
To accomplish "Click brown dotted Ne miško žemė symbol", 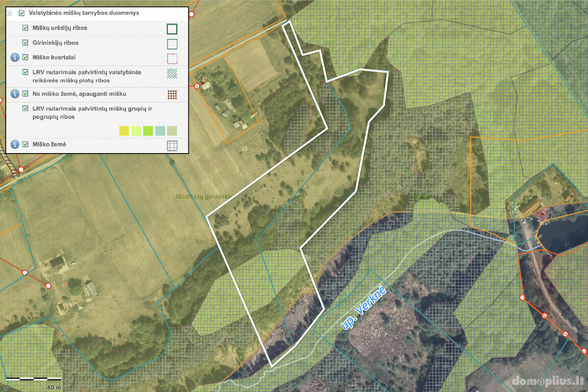I will 172,94.
